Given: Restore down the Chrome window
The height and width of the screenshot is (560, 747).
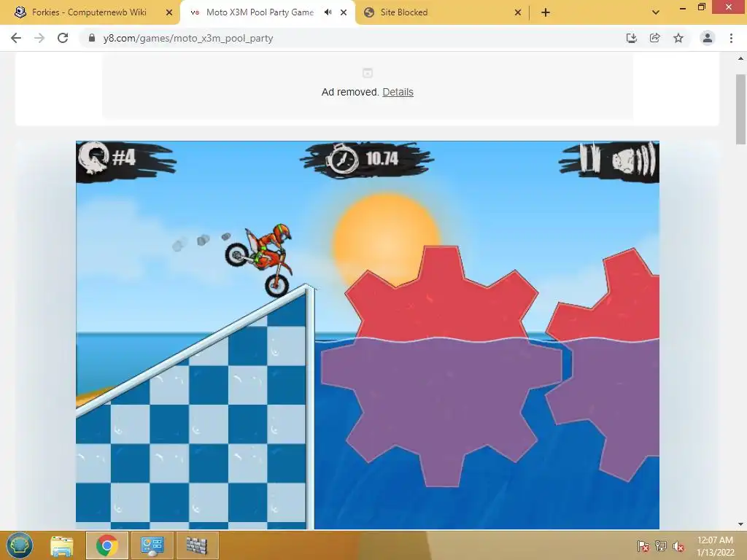Looking at the screenshot, I should [x=701, y=7].
